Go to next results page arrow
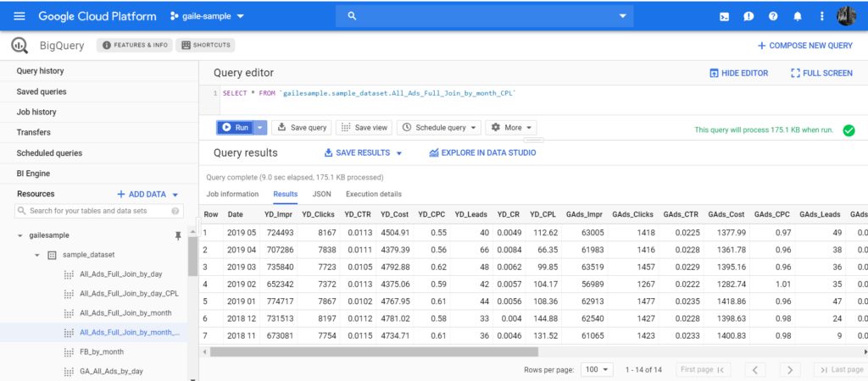This screenshot has width=868, height=381. coord(789,370)
